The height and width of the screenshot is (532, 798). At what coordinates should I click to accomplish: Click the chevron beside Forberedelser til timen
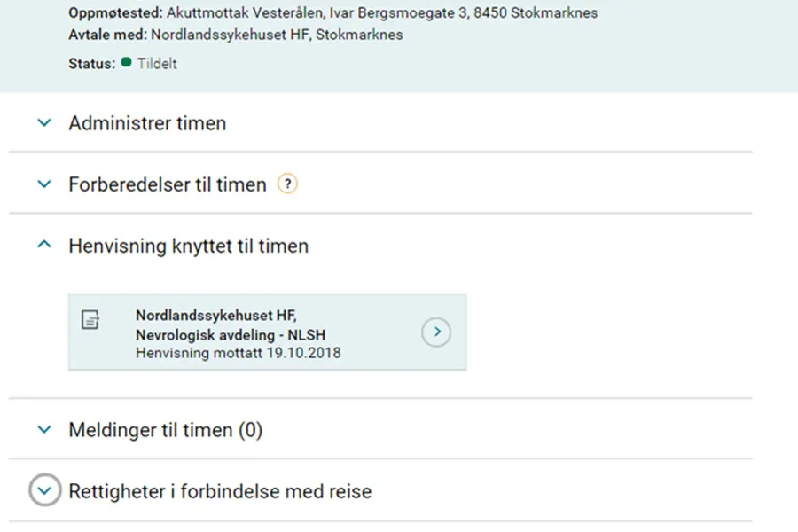click(x=44, y=184)
